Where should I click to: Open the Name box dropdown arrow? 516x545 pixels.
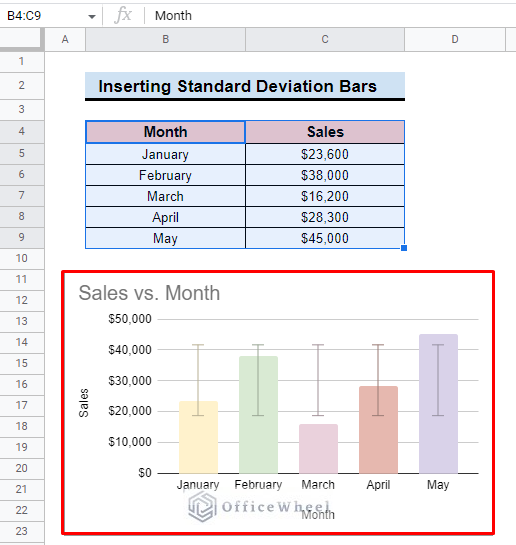tap(92, 16)
